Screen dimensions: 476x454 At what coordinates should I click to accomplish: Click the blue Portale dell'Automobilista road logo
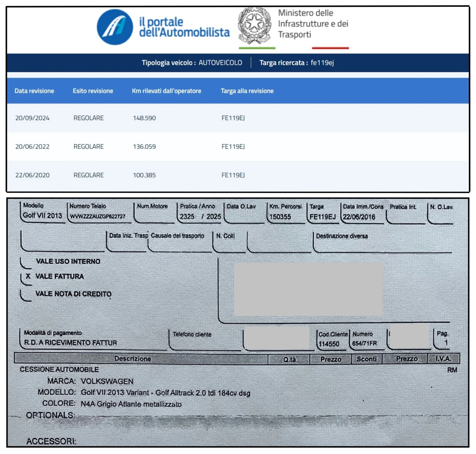115,27
